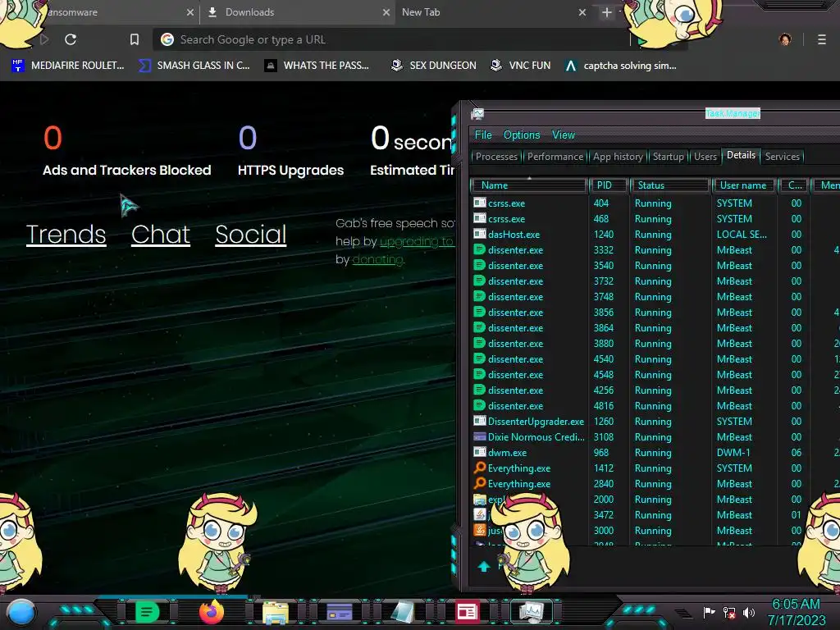The height and width of the screenshot is (630, 840).
Task: Click the bookmark page icon
Action: click(x=135, y=39)
